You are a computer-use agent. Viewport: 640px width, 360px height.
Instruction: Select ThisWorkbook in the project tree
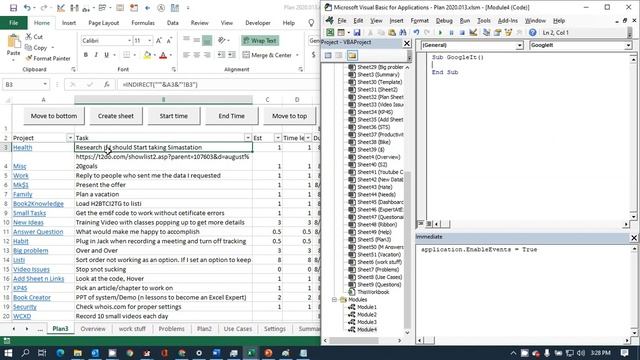pos(373,292)
